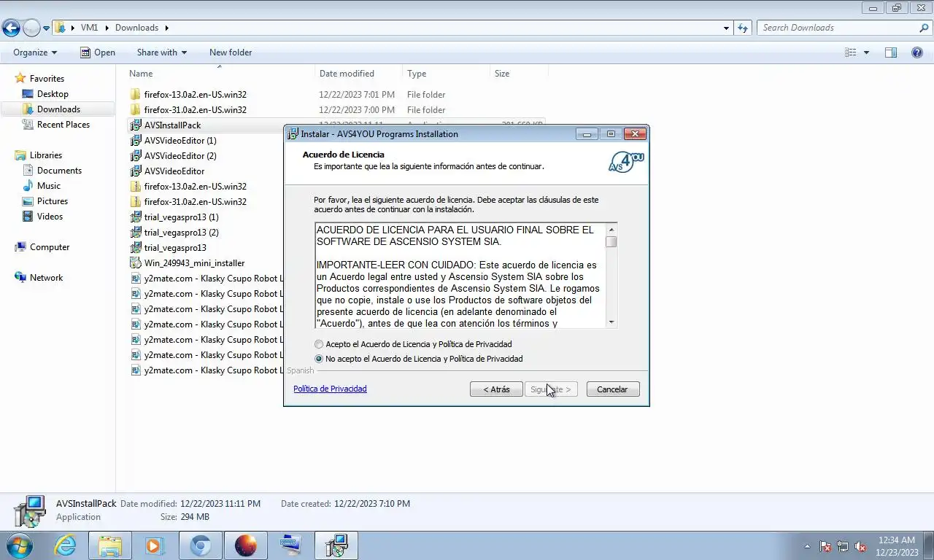Viewport: 934px width, 560px height.
Task: Select Downloads in the Favorites list
Action: [58, 109]
